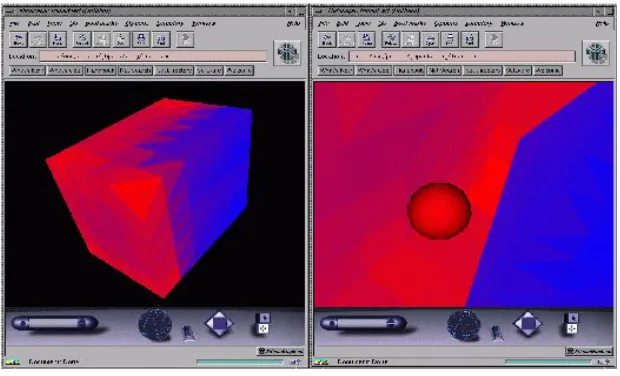
Task: Click the Images toolbar button in the left window
Action: 102,40
